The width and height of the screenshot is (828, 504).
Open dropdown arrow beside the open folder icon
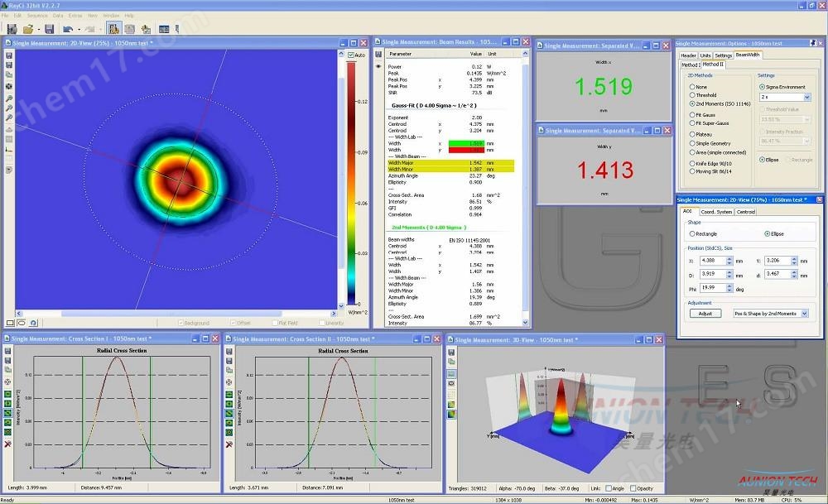point(38,30)
